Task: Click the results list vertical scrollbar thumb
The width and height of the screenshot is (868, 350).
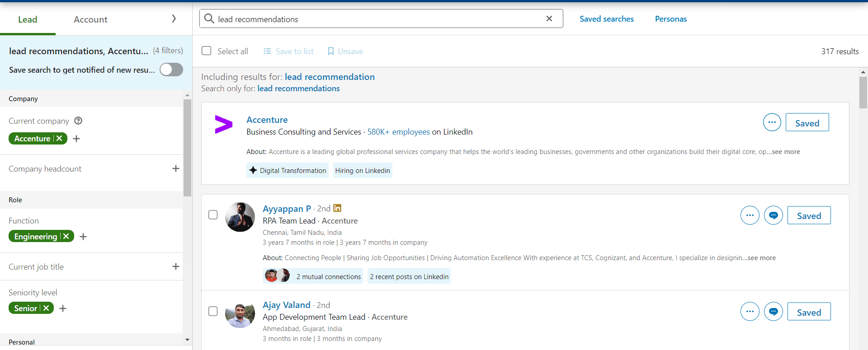Action: point(863,93)
